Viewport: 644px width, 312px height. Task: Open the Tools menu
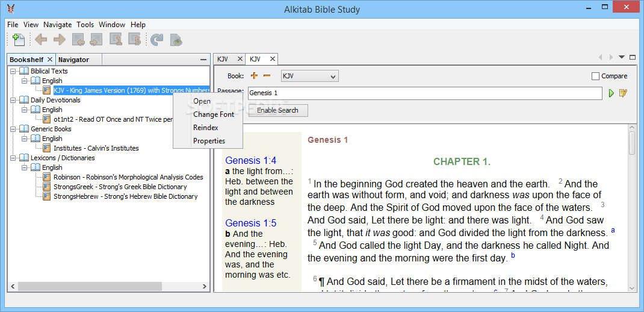click(x=85, y=25)
